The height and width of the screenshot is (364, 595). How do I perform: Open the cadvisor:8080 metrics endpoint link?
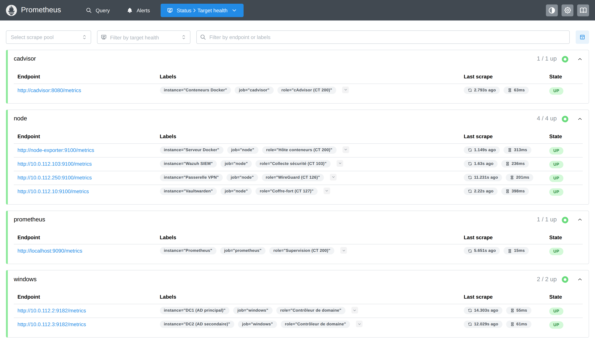[49, 90]
